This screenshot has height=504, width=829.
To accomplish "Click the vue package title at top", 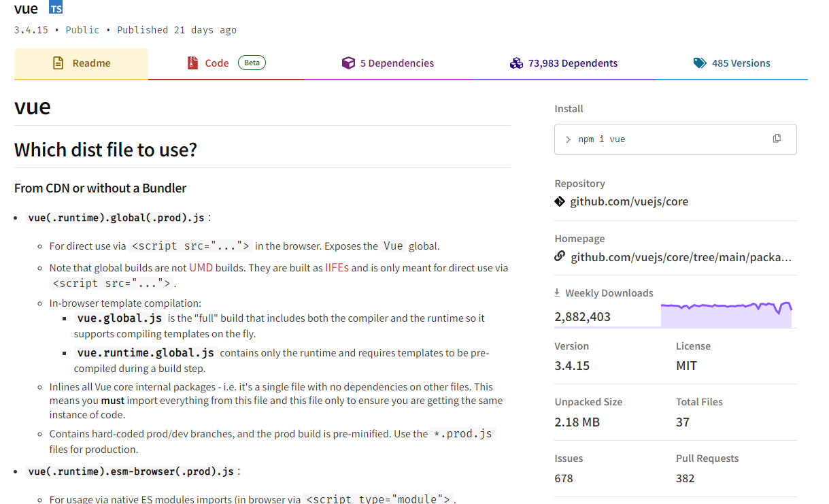I will (26, 9).
